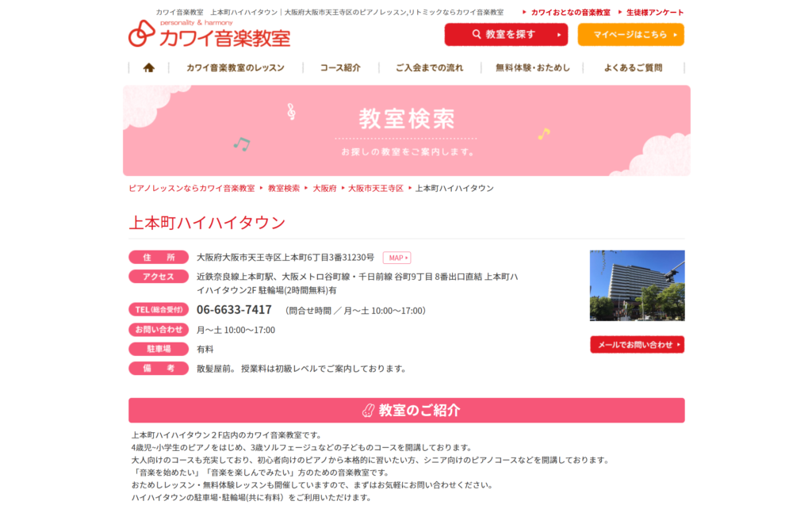Click banner subtitle お探しの教室をご案内します。
This screenshot has width=812, height=505.
[407, 152]
